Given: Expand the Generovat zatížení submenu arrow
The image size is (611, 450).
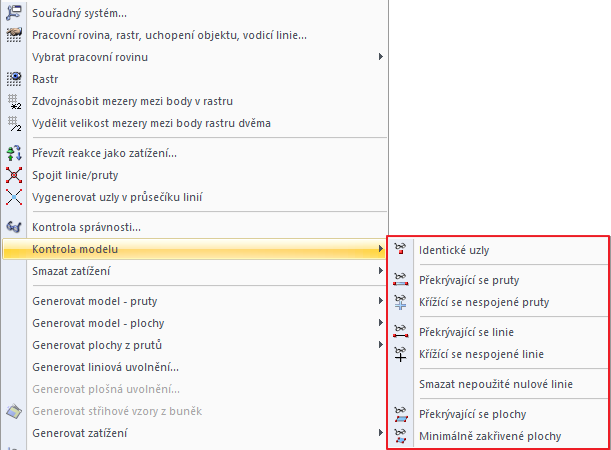Looking at the screenshot, I should (380, 433).
